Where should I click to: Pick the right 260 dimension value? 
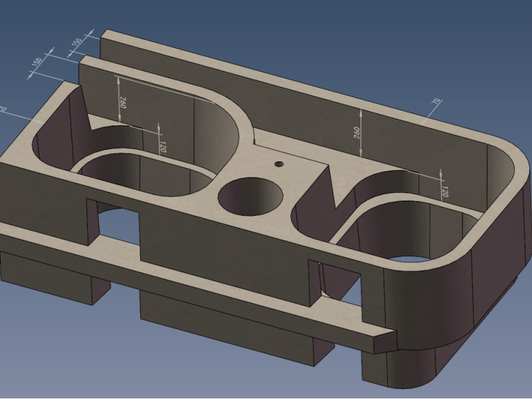tap(356, 132)
